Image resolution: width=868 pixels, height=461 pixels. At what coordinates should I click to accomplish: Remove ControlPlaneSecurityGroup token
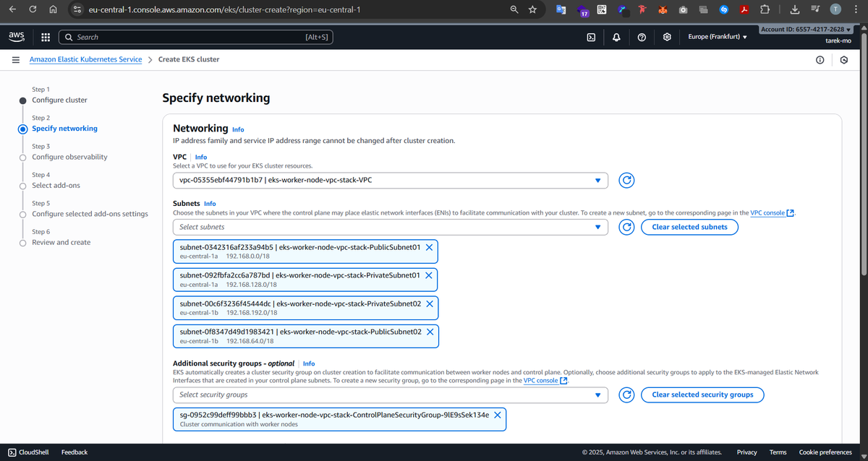[498, 415]
